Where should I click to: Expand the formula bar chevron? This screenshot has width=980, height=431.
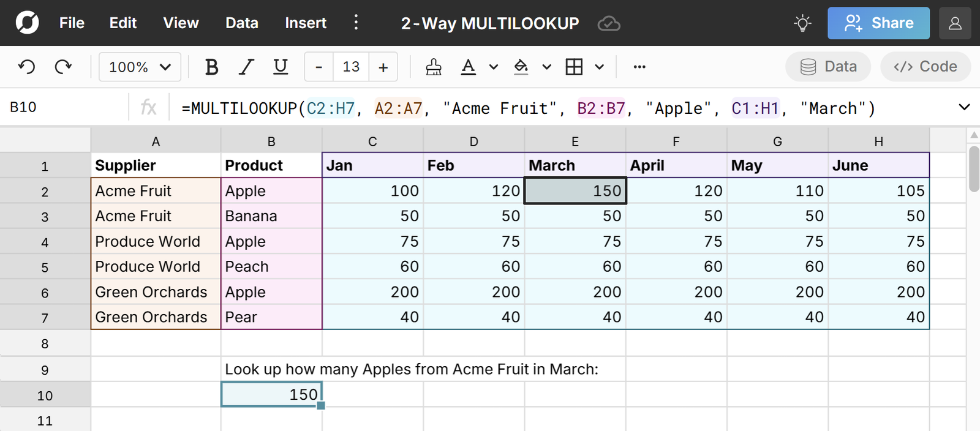pyautogui.click(x=964, y=107)
